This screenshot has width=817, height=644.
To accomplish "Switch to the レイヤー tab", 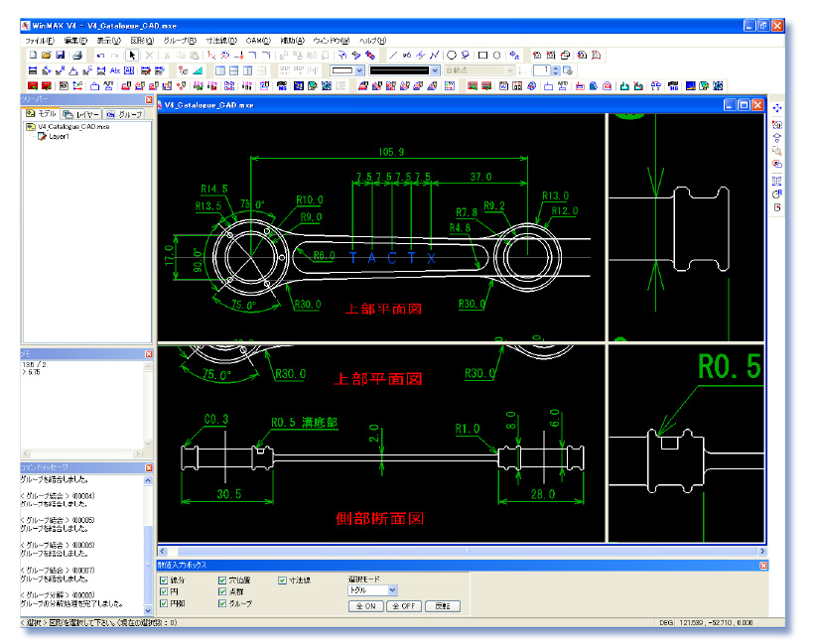I will [x=81, y=114].
